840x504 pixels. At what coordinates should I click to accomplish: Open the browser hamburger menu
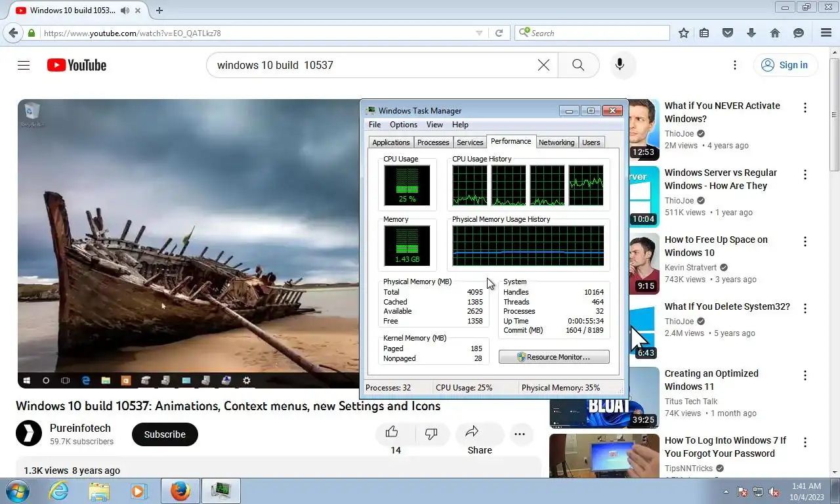(826, 33)
